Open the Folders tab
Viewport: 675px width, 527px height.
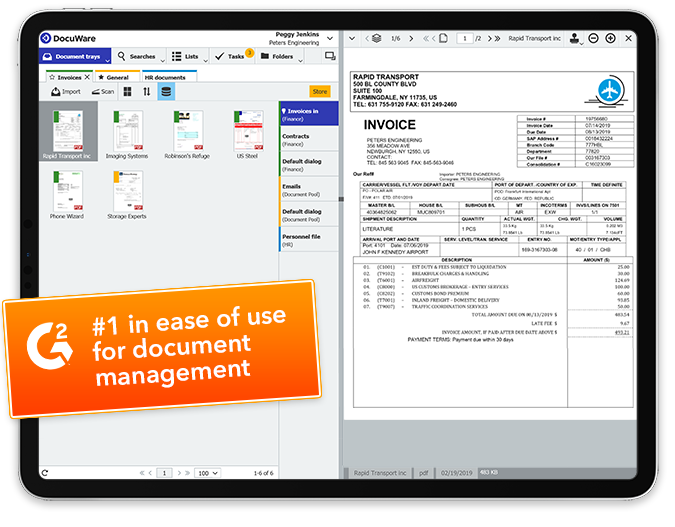tap(277, 56)
